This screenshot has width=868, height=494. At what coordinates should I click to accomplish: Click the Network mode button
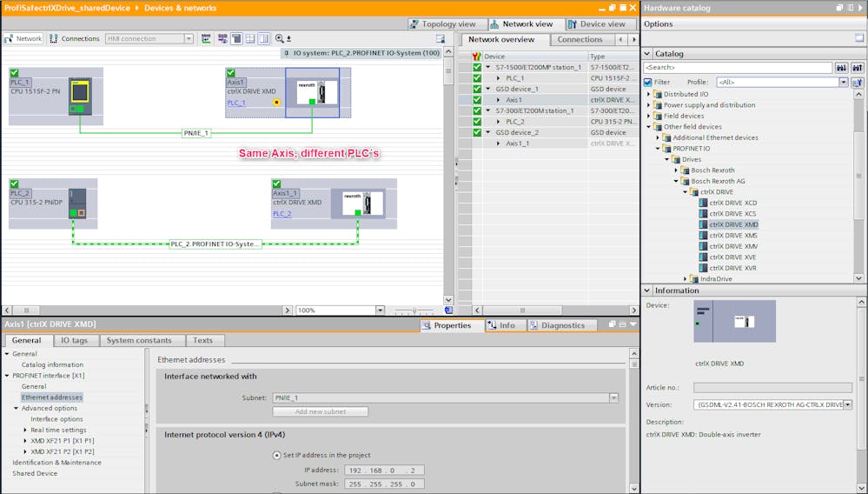[x=23, y=39]
